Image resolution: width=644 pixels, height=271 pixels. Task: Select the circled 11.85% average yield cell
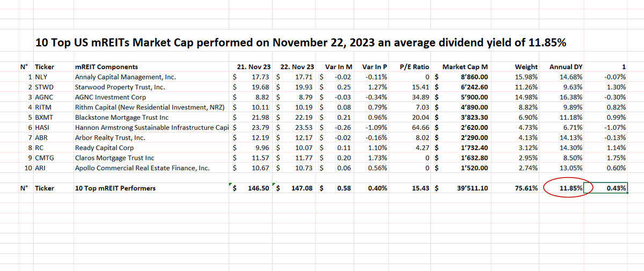570,188
